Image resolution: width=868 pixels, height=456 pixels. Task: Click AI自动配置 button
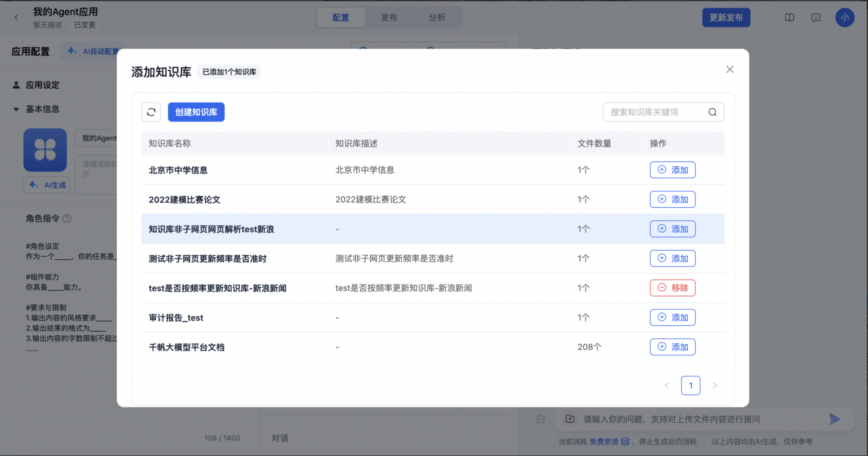[x=93, y=51]
